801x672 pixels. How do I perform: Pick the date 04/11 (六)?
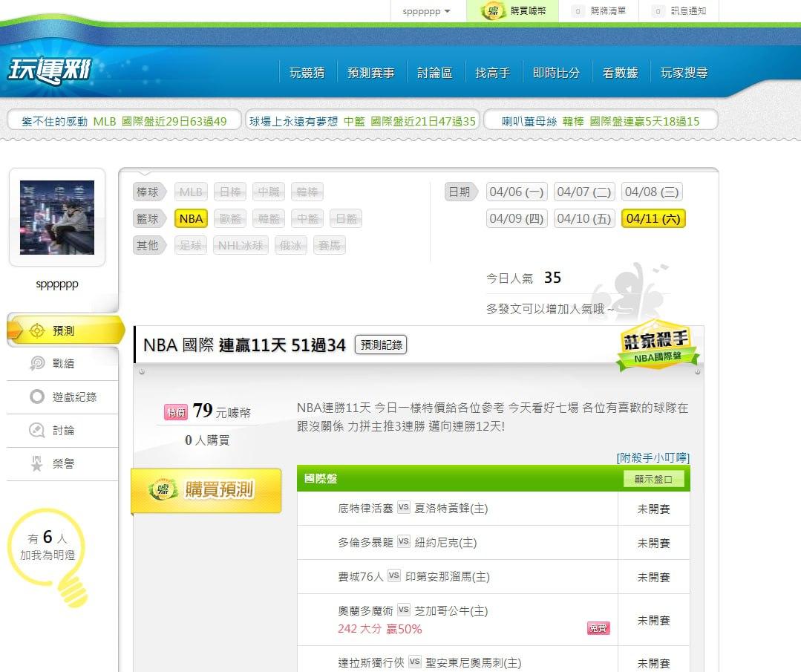pyautogui.click(x=653, y=219)
